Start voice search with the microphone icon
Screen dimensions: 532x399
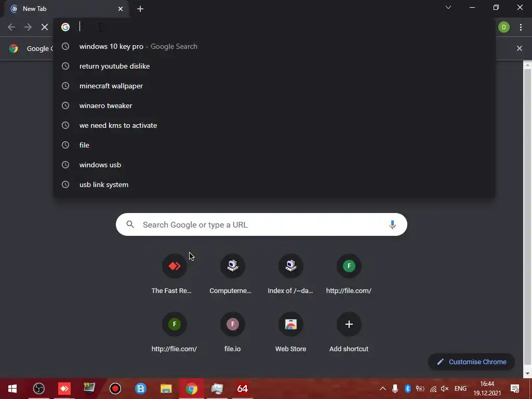[x=392, y=224]
